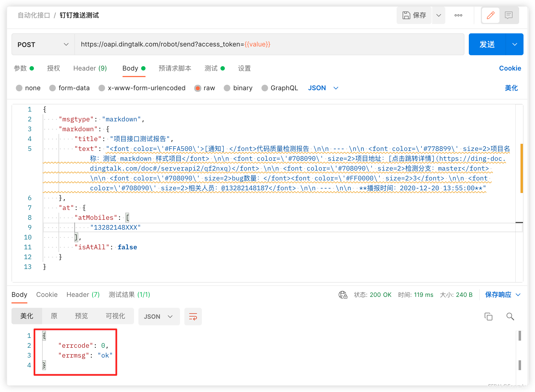Open the Cookie link
Viewport: 535px width, 392px height.
point(510,68)
